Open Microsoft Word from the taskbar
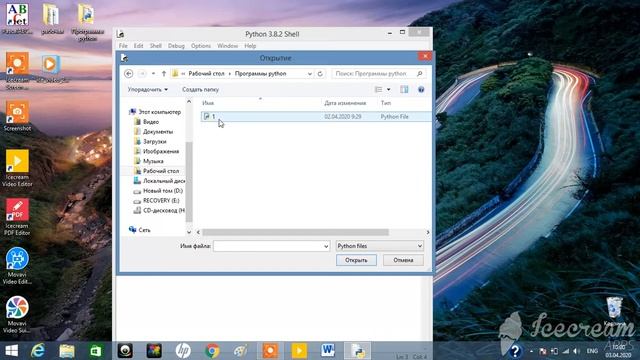 click(328, 351)
